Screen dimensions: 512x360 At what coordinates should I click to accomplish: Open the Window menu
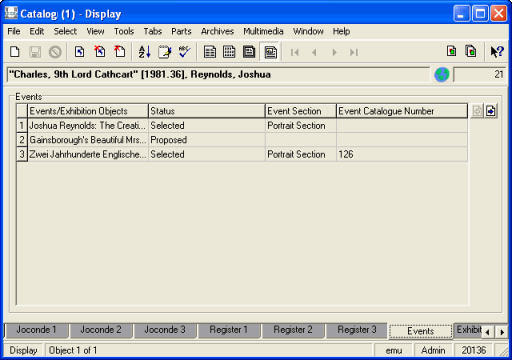pyautogui.click(x=308, y=31)
